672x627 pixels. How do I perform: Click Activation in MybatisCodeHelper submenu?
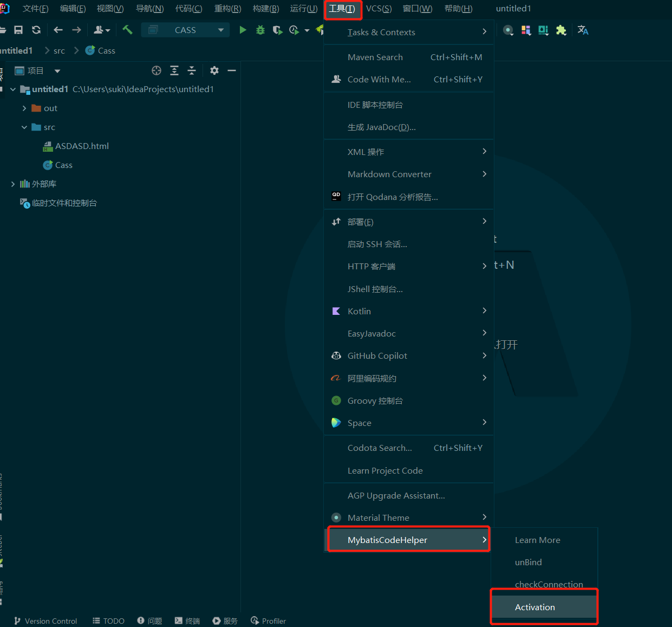point(544,607)
